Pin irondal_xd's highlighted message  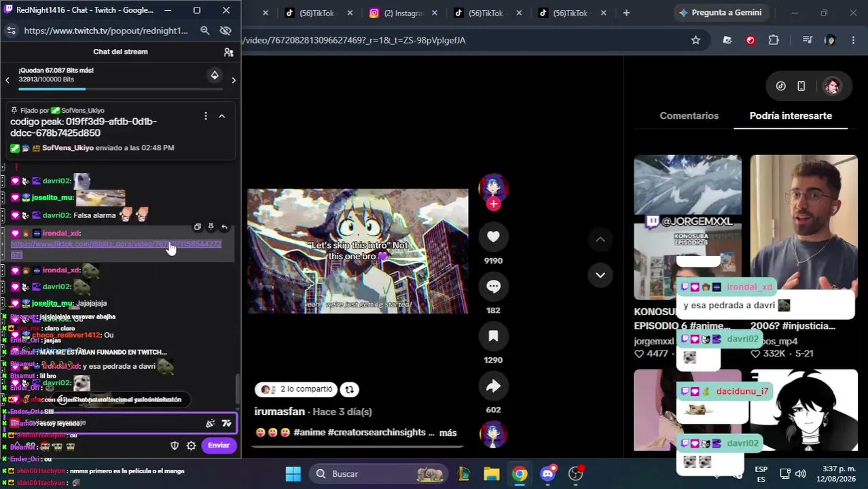211,227
